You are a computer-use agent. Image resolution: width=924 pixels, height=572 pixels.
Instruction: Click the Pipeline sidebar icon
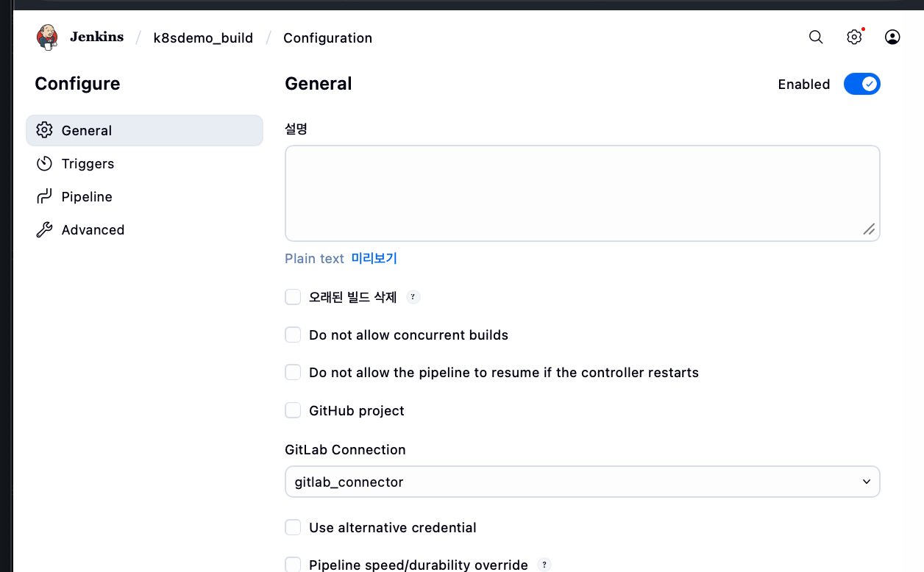(45, 196)
